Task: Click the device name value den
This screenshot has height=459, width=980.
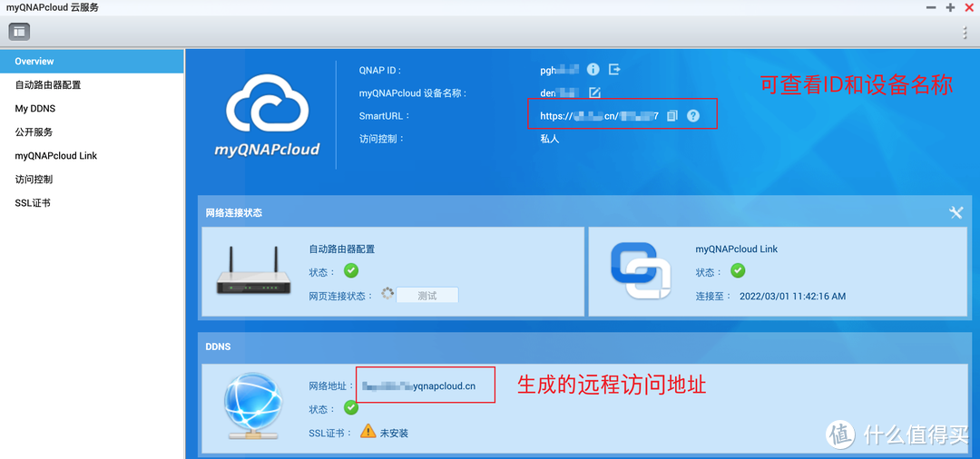Action: click(560, 93)
